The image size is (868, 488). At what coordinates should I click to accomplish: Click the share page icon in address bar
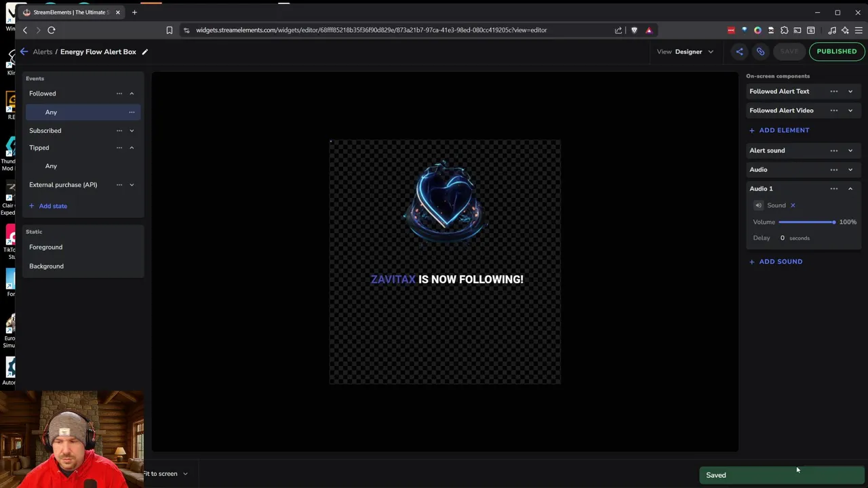tap(618, 30)
